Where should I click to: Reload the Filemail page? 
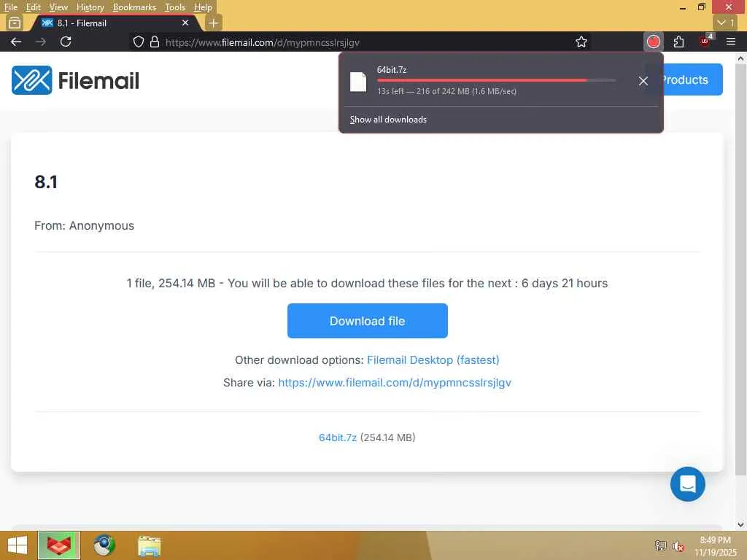[x=66, y=42]
